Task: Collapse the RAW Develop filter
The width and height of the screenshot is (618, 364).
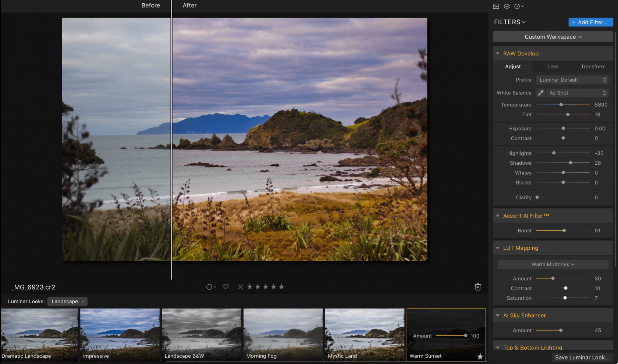Action: tap(498, 54)
